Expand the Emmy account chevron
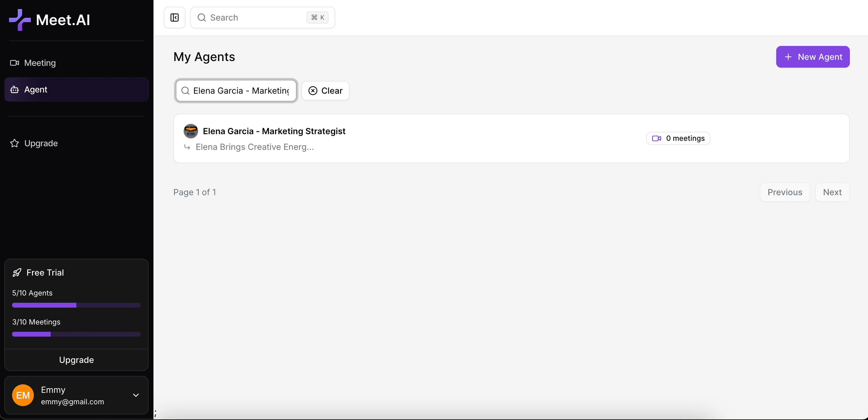The width and height of the screenshot is (868, 420). click(x=136, y=395)
